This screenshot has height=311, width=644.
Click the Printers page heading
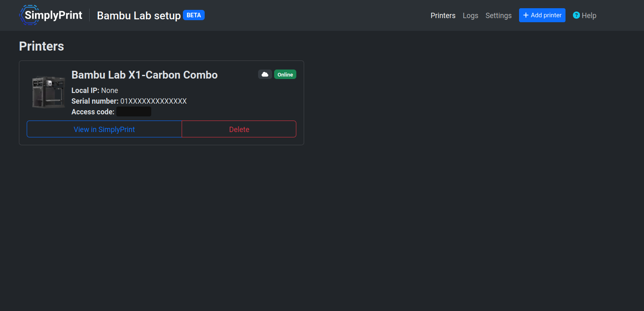[42, 46]
